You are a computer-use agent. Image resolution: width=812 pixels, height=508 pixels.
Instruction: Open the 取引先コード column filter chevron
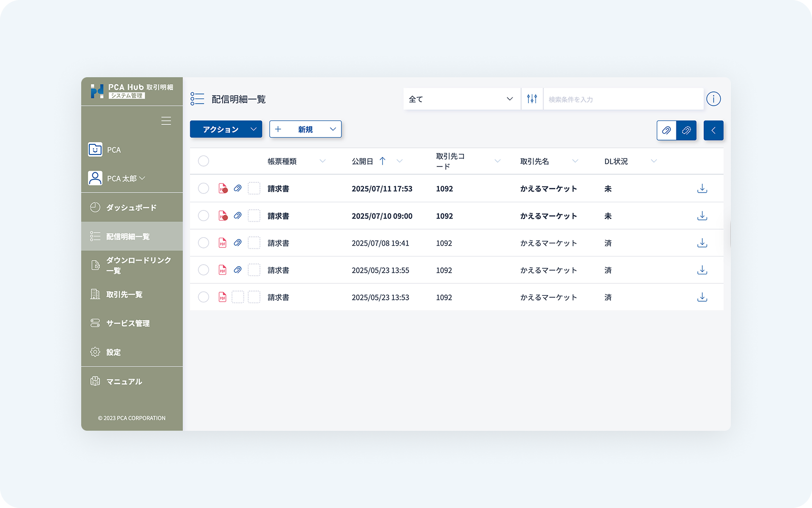(x=497, y=161)
